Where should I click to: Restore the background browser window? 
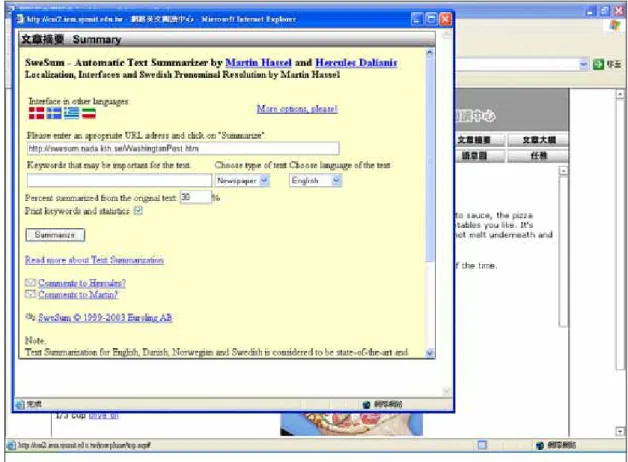604,11
